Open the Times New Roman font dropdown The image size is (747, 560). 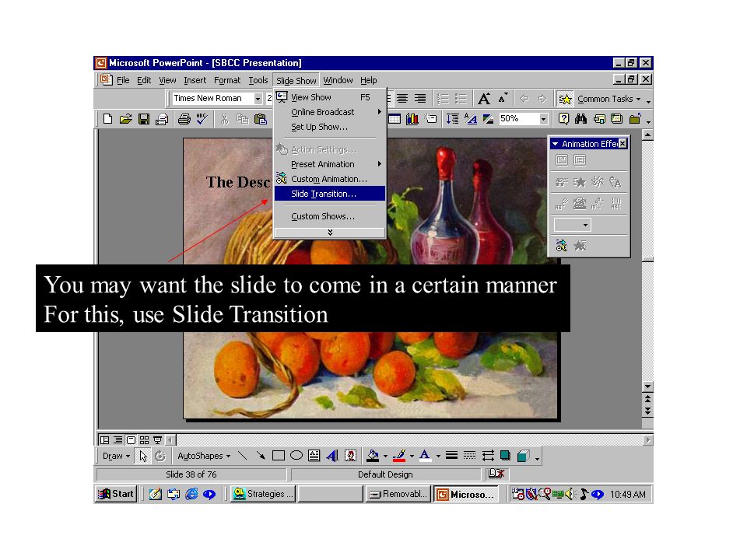[x=258, y=99]
